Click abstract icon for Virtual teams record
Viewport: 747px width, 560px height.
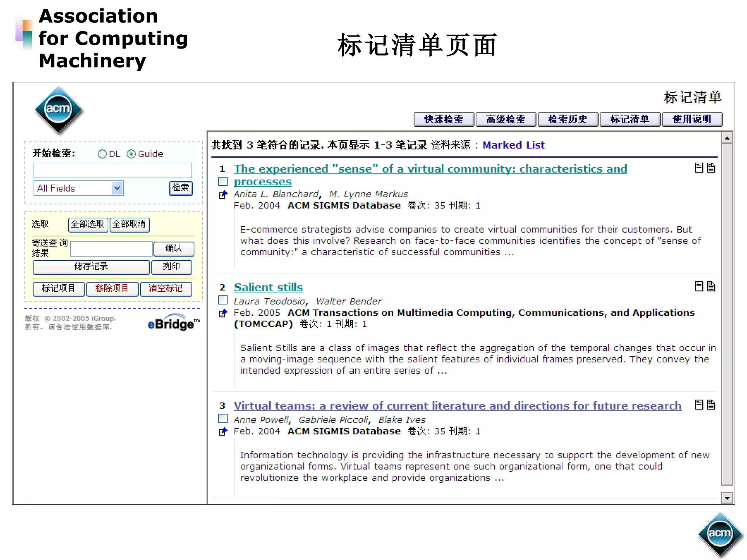698,405
